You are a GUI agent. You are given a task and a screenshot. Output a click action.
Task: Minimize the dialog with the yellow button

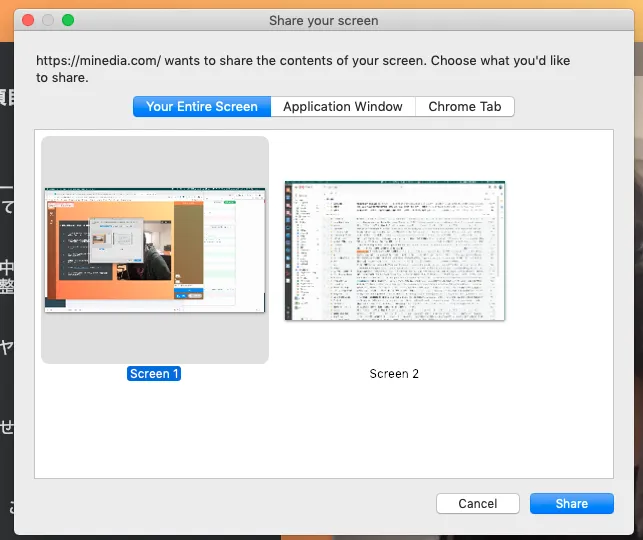click(x=48, y=20)
